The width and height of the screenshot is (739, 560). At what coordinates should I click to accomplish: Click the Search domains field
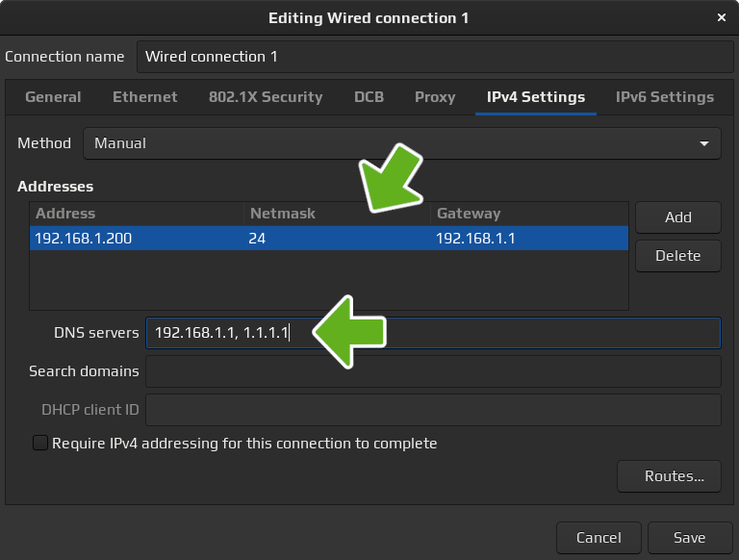(x=433, y=371)
